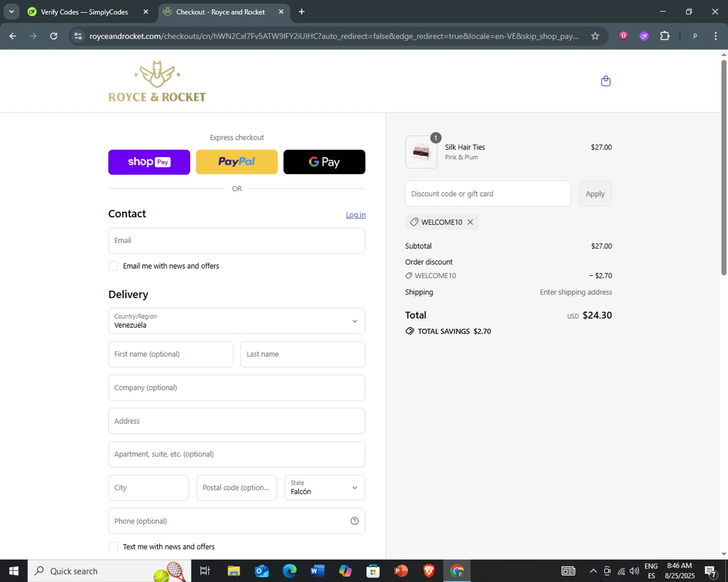Open the browser Extensions puzzle icon
This screenshot has height=582, width=728.
pyautogui.click(x=665, y=36)
